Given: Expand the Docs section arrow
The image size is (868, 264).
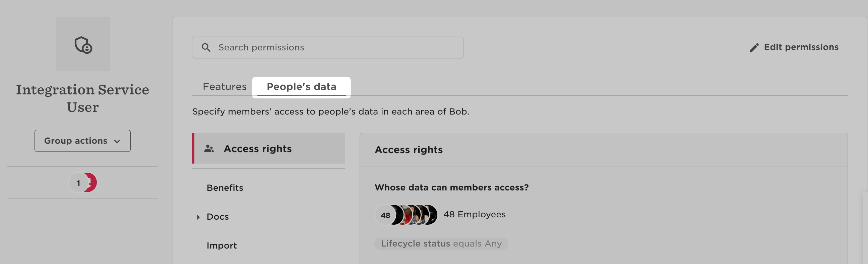Looking at the screenshot, I should coord(198,217).
